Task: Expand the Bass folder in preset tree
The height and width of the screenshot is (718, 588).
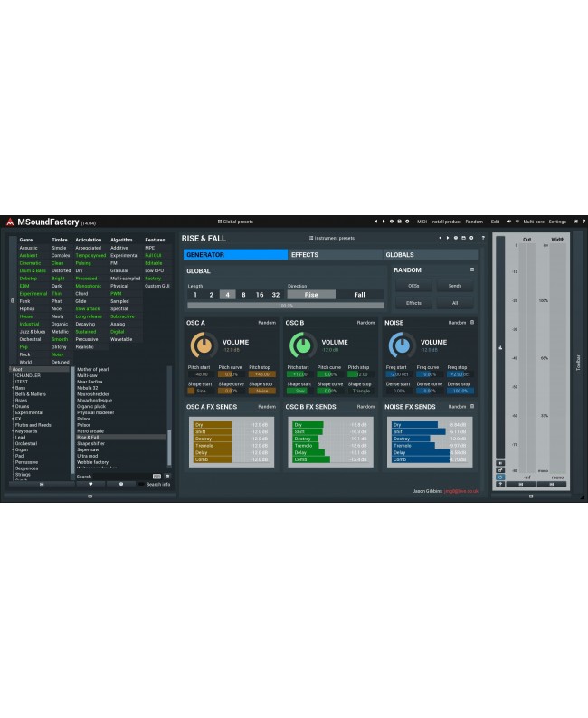Action: tap(13, 388)
